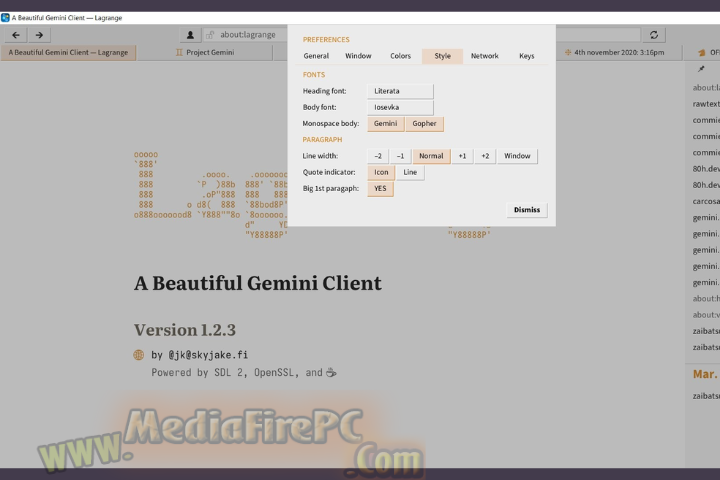The height and width of the screenshot is (480, 720).
Task: Click the forward navigation arrow
Action: (x=39, y=35)
